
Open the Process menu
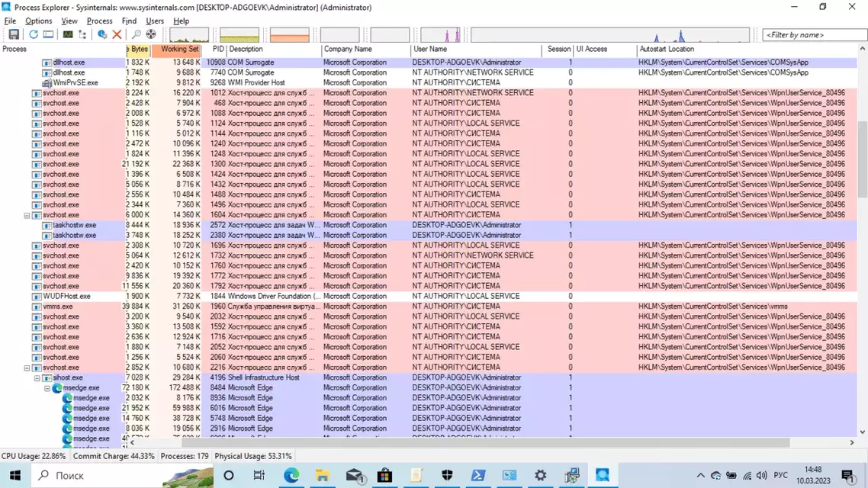tap(100, 21)
